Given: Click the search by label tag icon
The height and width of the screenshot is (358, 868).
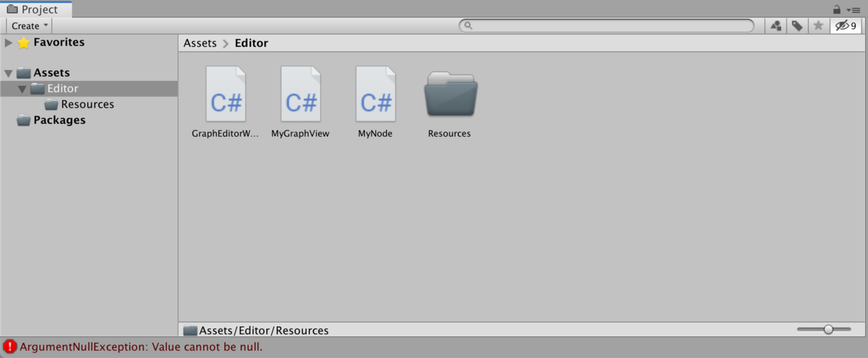Looking at the screenshot, I should (x=797, y=26).
